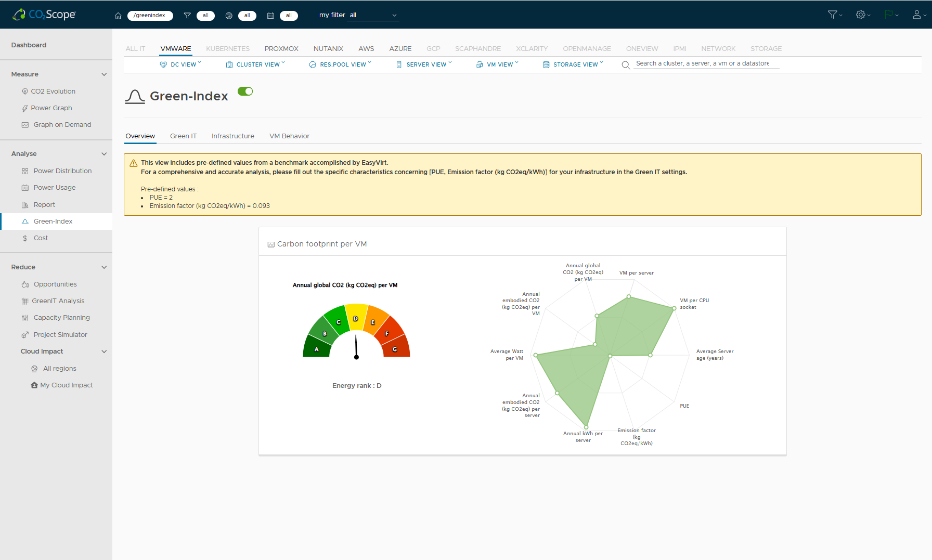Image resolution: width=932 pixels, height=560 pixels.
Task: Go to home via the house icon
Action: pos(118,16)
